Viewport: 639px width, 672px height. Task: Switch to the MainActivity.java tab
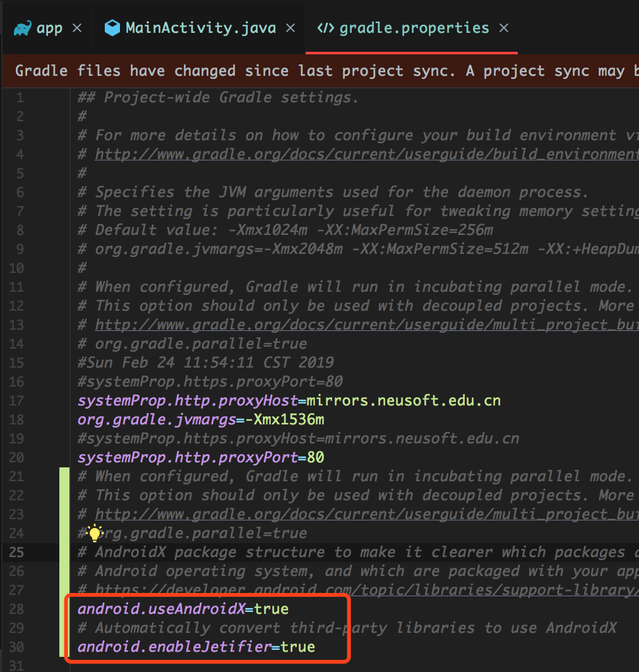pyautogui.click(x=199, y=27)
